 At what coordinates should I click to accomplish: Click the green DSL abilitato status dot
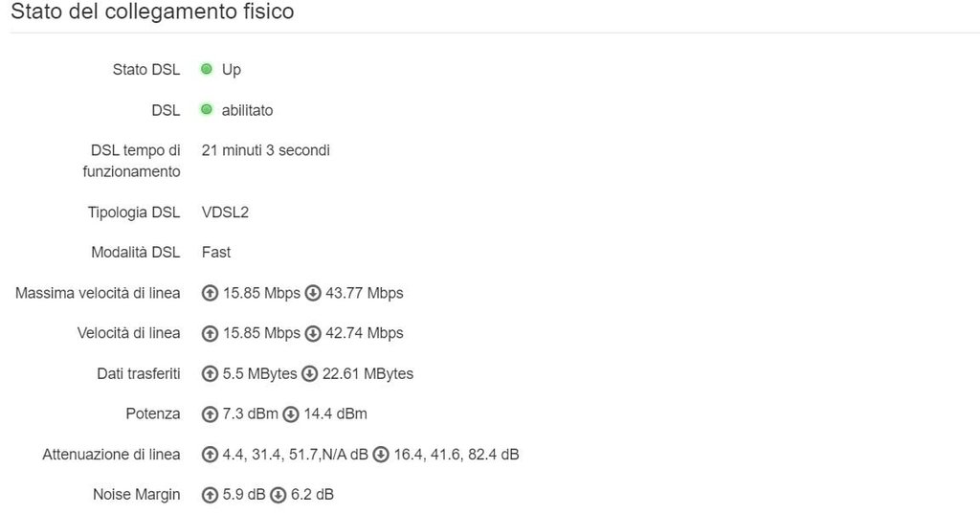206,110
